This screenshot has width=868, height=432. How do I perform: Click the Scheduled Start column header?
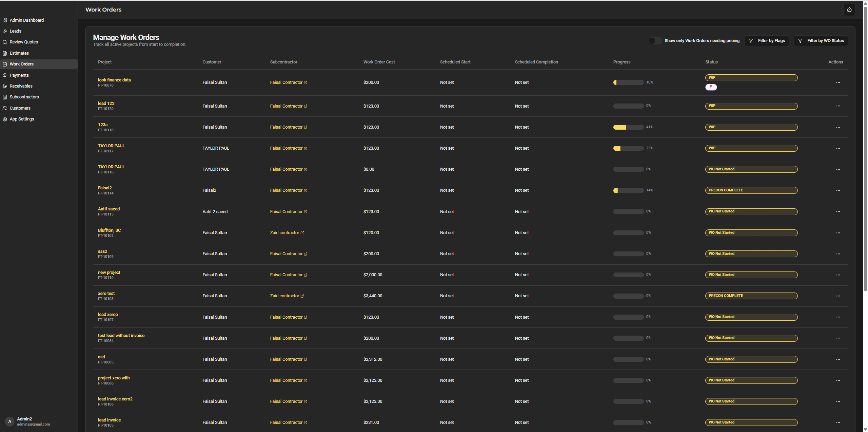[455, 62]
